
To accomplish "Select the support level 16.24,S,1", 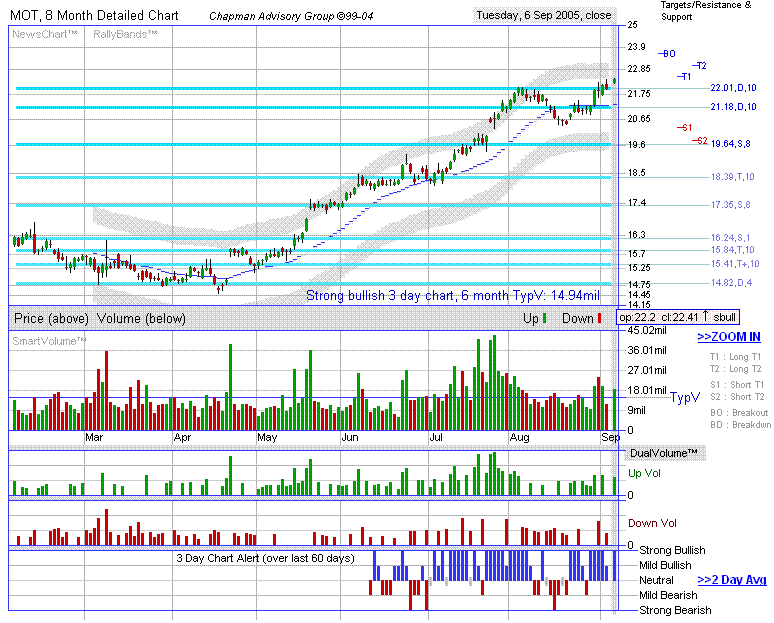I will (731, 237).
